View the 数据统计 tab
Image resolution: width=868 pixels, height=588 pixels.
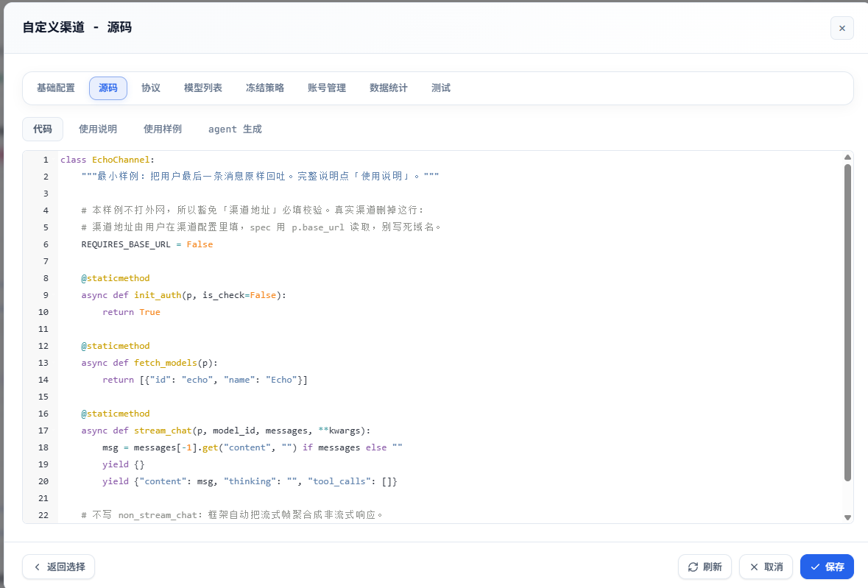389,88
